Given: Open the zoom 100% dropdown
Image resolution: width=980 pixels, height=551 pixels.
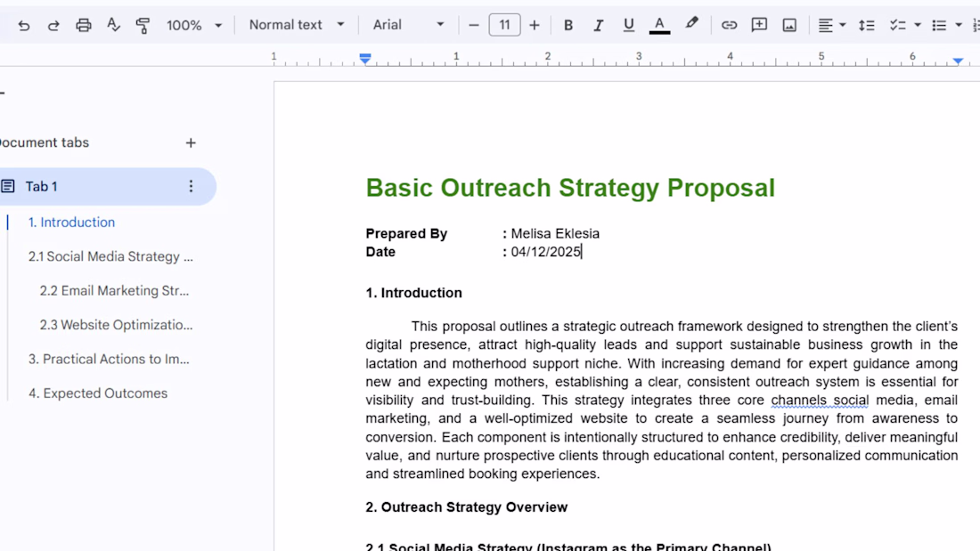Looking at the screenshot, I should (193, 25).
